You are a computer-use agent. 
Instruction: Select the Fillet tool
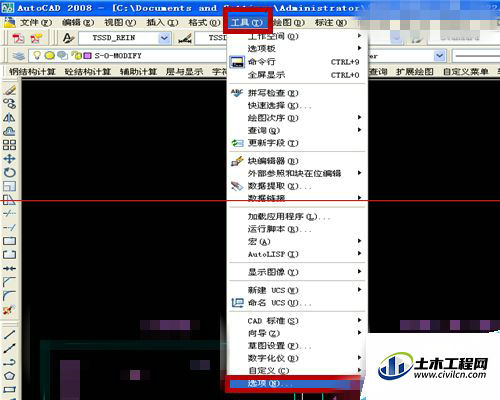click(x=9, y=296)
